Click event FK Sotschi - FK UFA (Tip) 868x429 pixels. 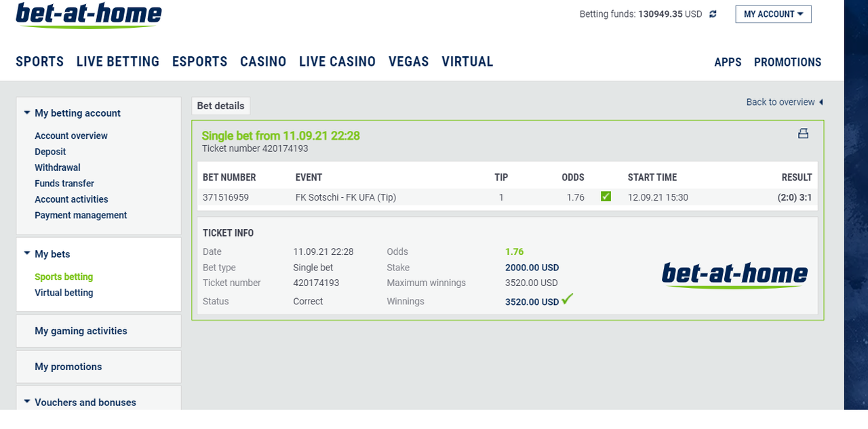click(346, 197)
